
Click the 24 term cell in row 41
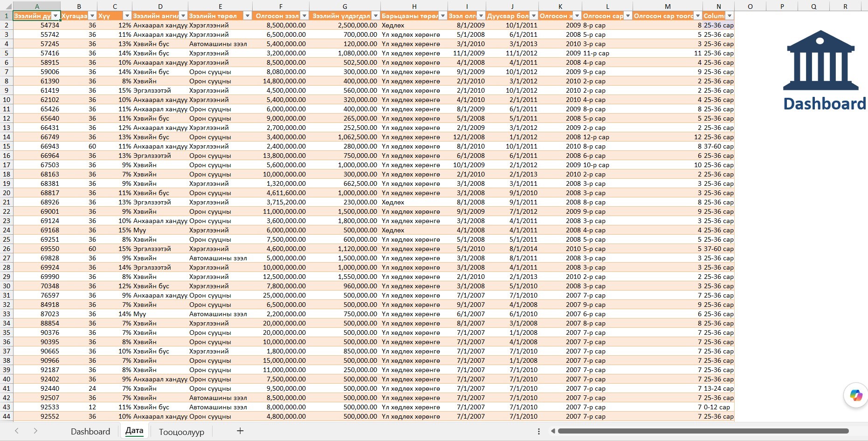pyautogui.click(x=79, y=388)
